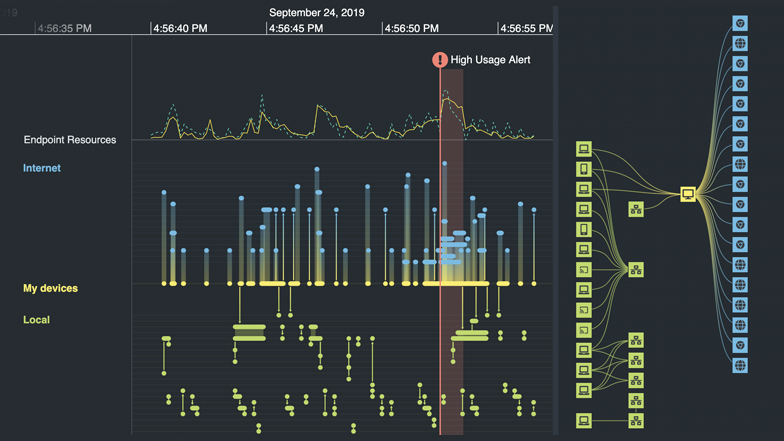The image size is (784, 441).
Task: Click the 4:56:55 PM time tick
Action: click(x=526, y=29)
